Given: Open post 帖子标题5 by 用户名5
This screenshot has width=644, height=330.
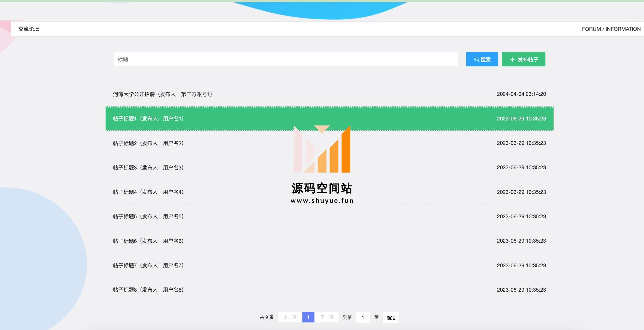Looking at the screenshot, I should (x=329, y=216).
